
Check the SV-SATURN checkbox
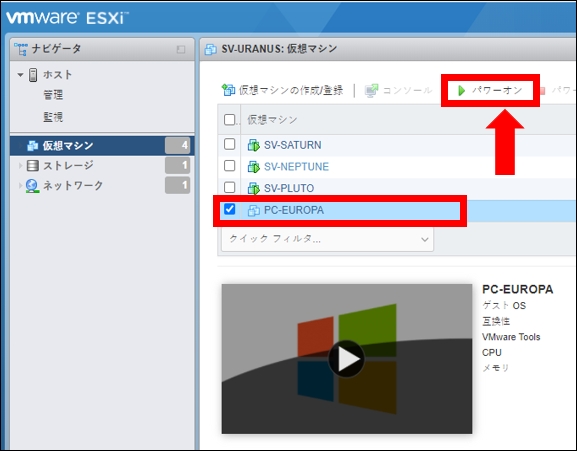pos(229,144)
